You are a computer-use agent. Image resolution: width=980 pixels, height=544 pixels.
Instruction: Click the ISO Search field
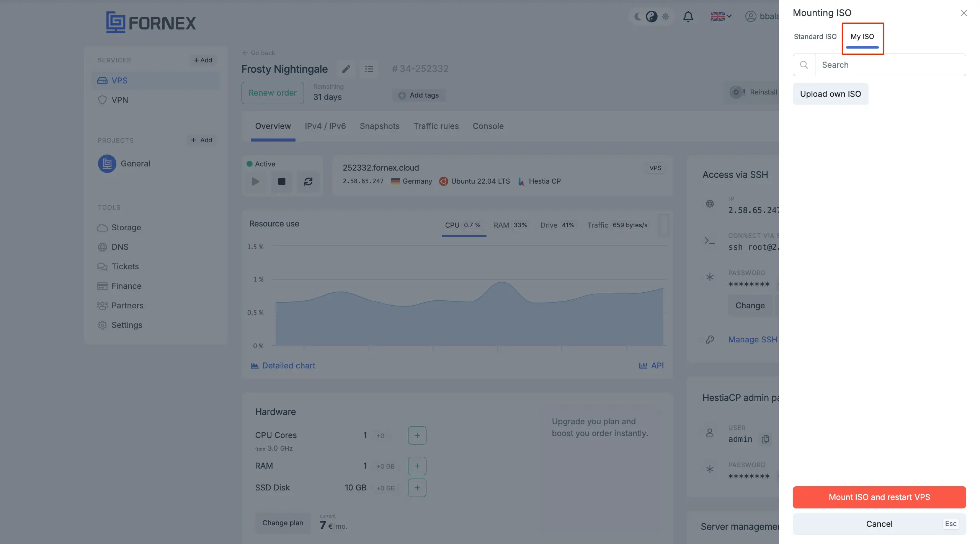(890, 65)
